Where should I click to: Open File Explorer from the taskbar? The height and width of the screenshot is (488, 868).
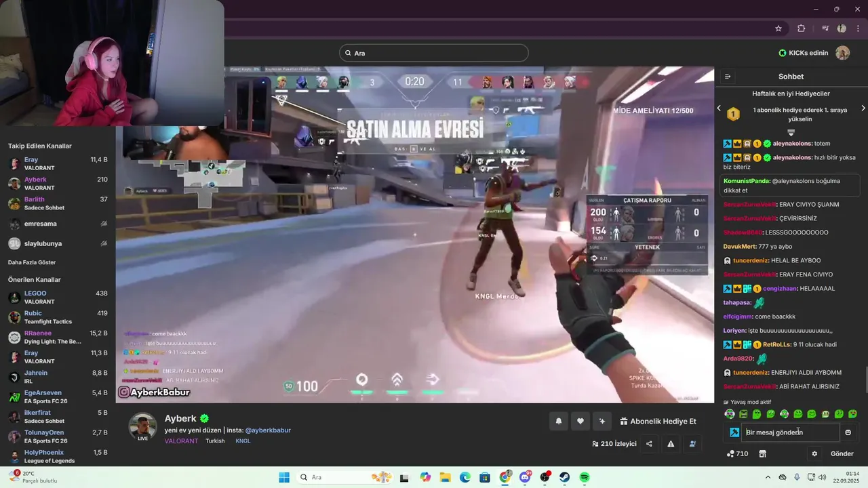pyautogui.click(x=445, y=477)
